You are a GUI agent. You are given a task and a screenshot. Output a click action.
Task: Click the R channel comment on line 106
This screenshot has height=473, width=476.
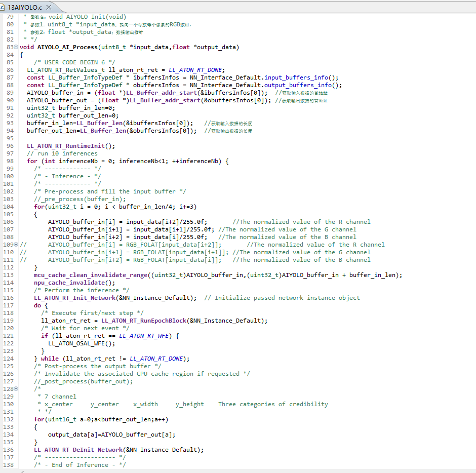click(301, 222)
